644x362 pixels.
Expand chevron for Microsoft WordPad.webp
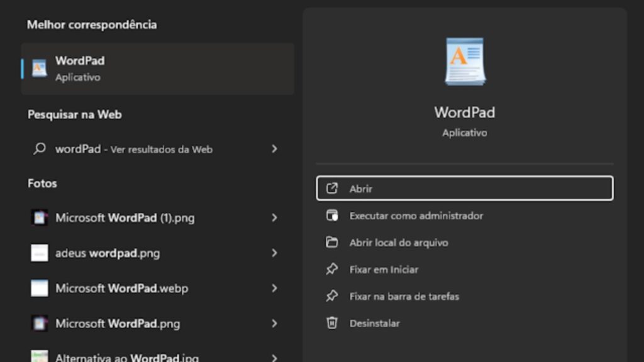point(274,288)
